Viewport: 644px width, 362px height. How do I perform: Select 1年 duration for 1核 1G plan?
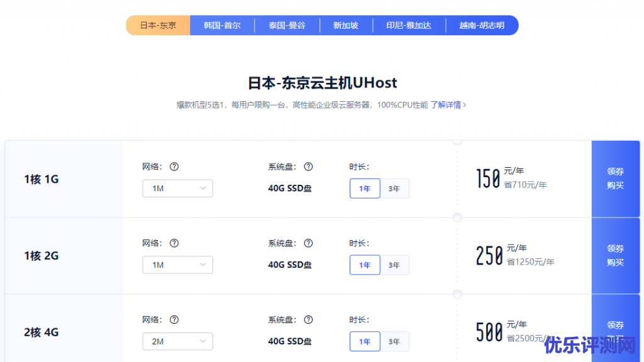tap(365, 189)
